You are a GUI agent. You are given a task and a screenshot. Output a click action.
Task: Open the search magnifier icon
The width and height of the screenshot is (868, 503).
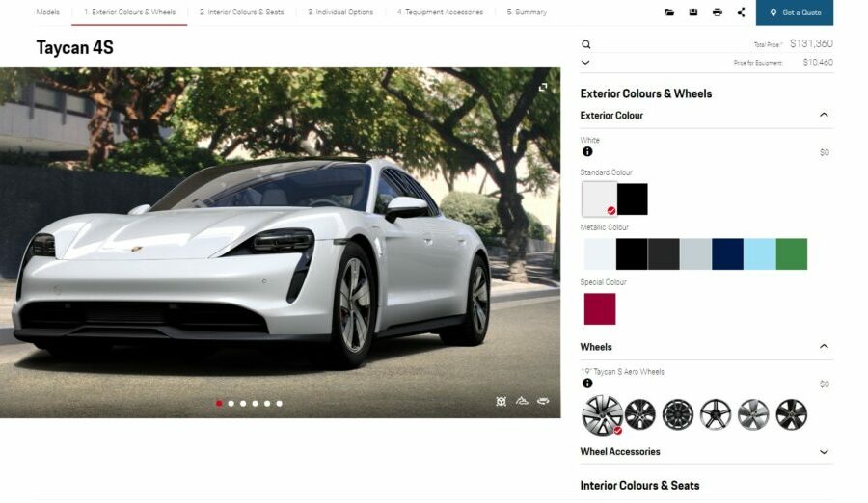pyautogui.click(x=586, y=44)
